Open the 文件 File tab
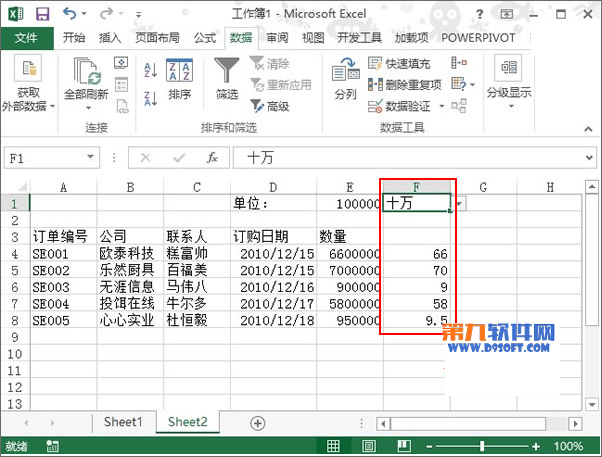Screen dimensions: 602x457 27,38
